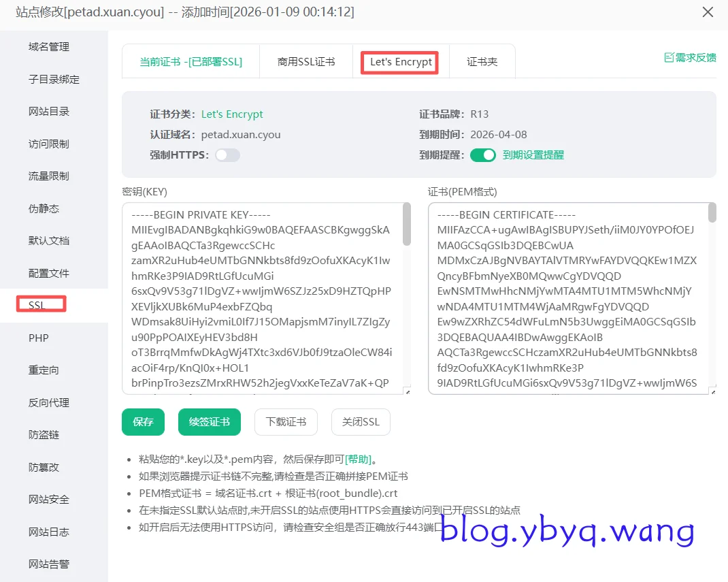The width and height of the screenshot is (728, 582).
Task: Open the 到期设置提醒 link
Action: pyautogui.click(x=533, y=155)
